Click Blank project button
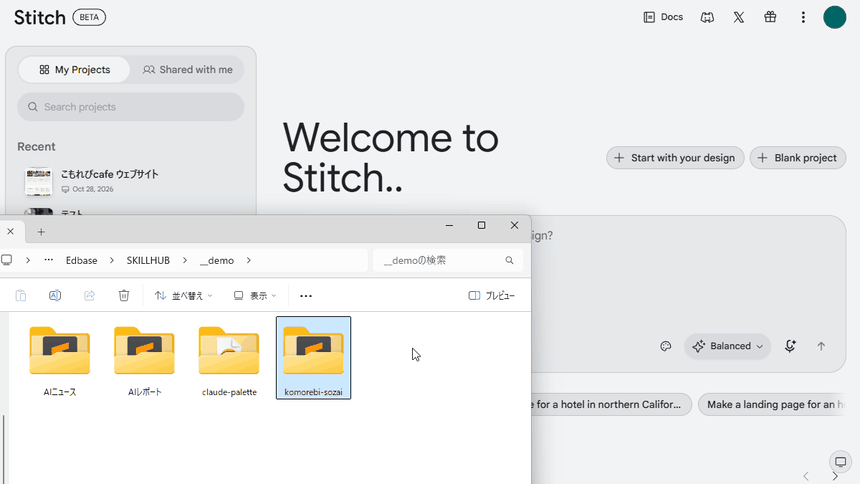 [797, 158]
